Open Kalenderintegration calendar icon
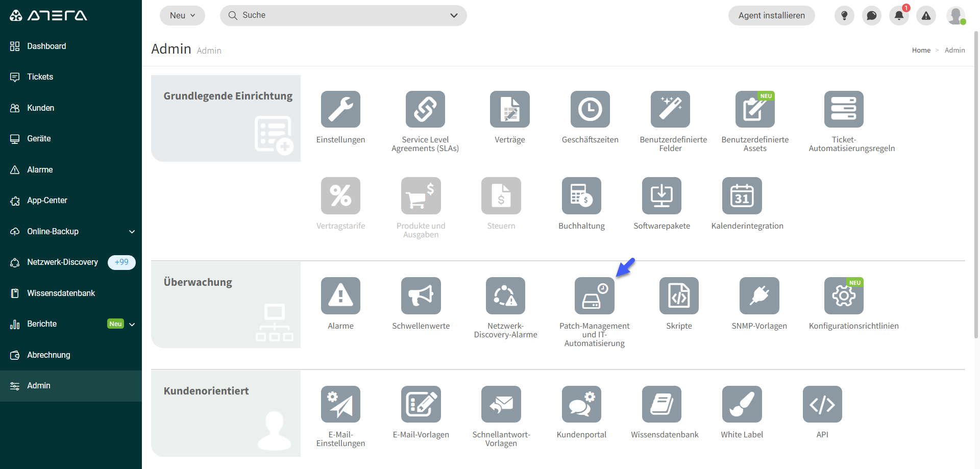 coord(742,195)
